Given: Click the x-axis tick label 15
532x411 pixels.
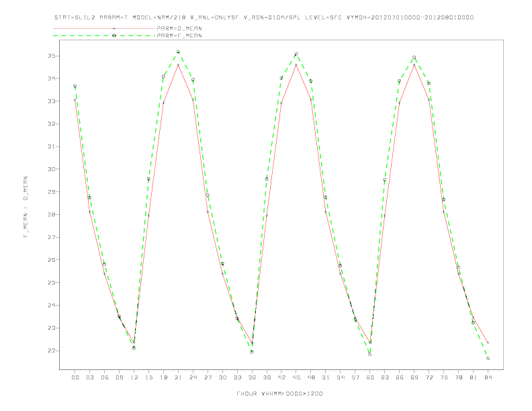Looking at the screenshot, I should pos(148,377).
